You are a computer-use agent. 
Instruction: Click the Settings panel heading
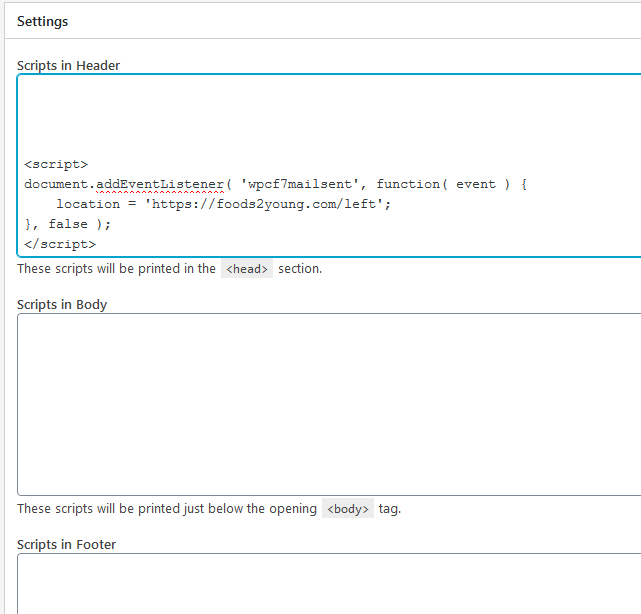[x=43, y=21]
